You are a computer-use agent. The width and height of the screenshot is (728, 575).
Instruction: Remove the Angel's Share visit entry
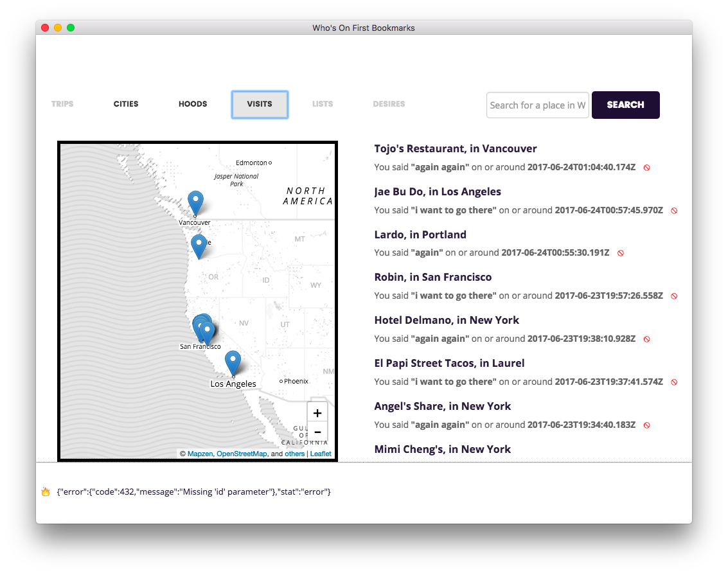coord(647,425)
